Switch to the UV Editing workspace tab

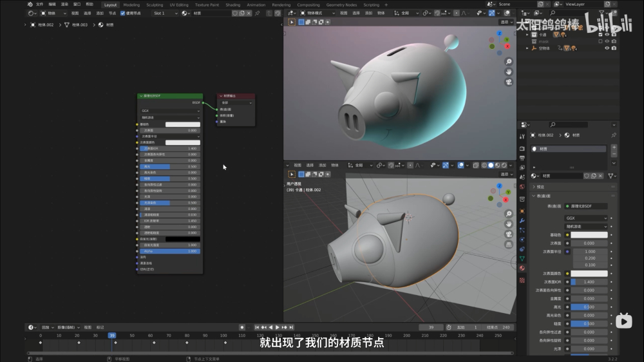(178, 5)
